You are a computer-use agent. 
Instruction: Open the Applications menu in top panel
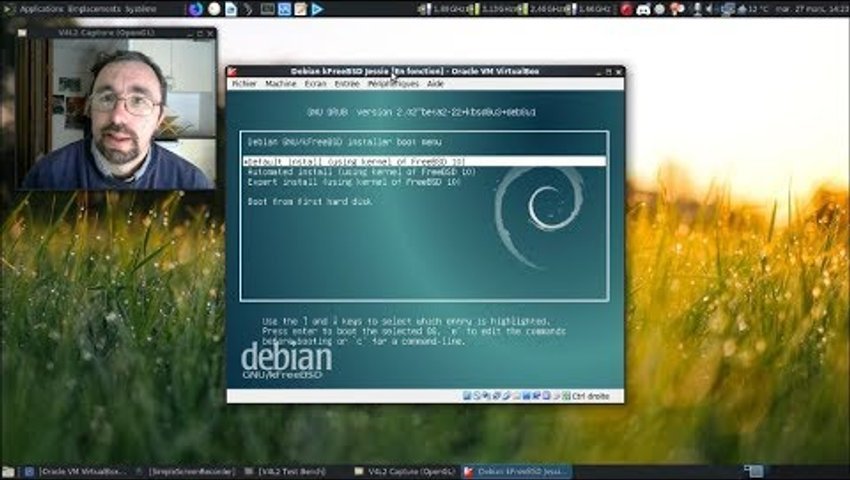click(41, 9)
